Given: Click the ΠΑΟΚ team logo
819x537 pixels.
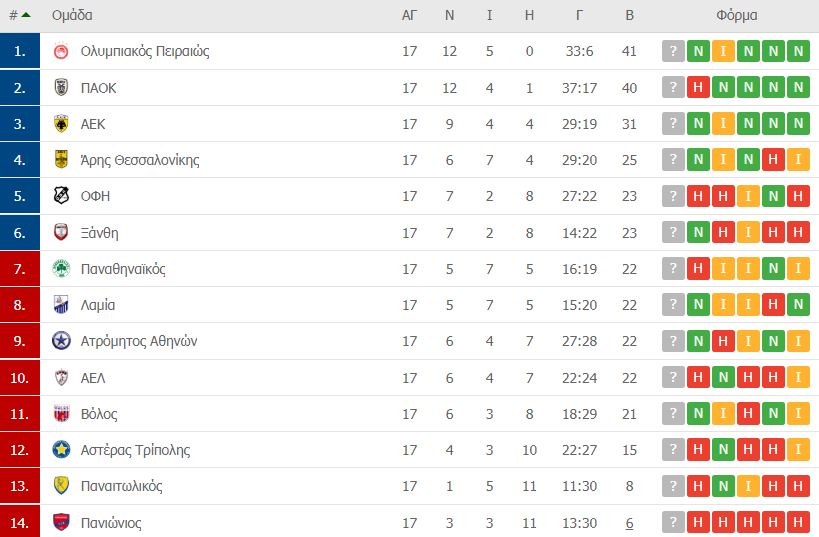Looking at the screenshot, I should tap(61, 87).
